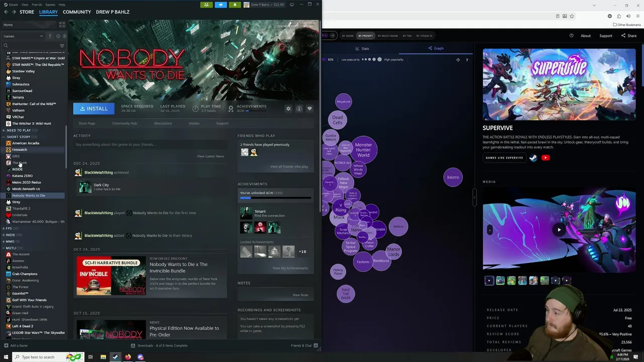Open the View menu in Steam
The width and height of the screenshot is (644, 362).
25,5
